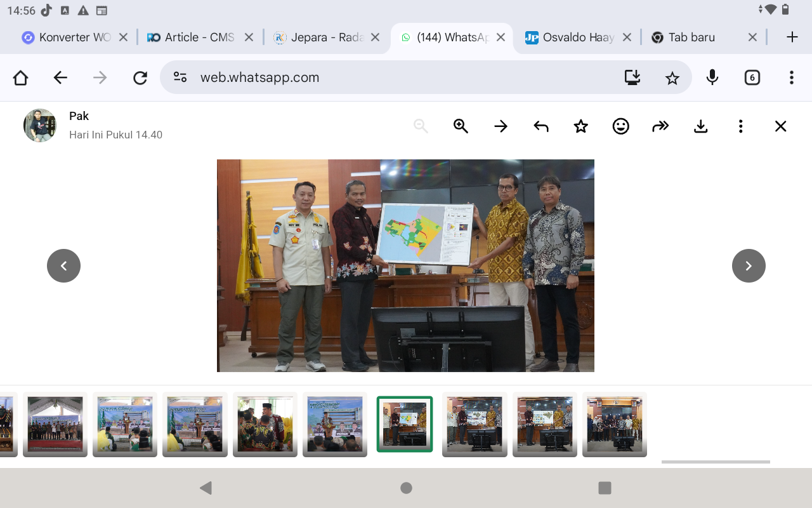This screenshot has height=508, width=812.
Task: Switch to Jepara - Rada tab
Action: tap(318, 37)
